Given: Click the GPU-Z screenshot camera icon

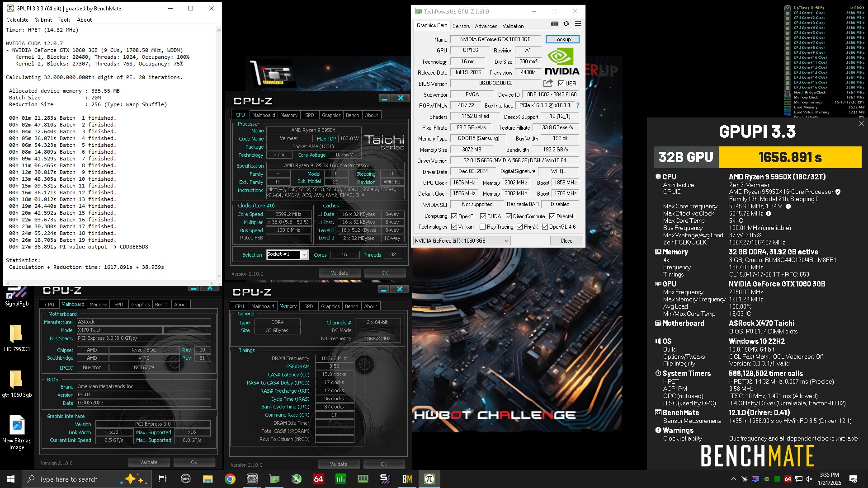Looking at the screenshot, I should click(555, 24).
